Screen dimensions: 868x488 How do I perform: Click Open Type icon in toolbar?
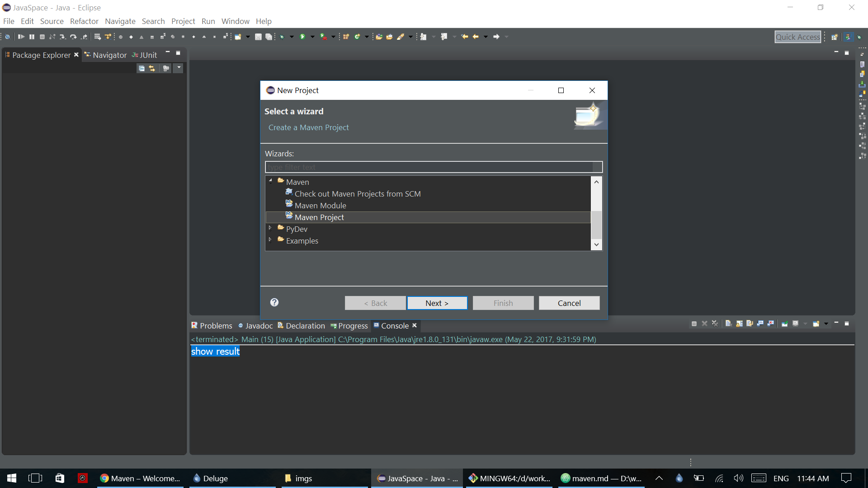379,37
